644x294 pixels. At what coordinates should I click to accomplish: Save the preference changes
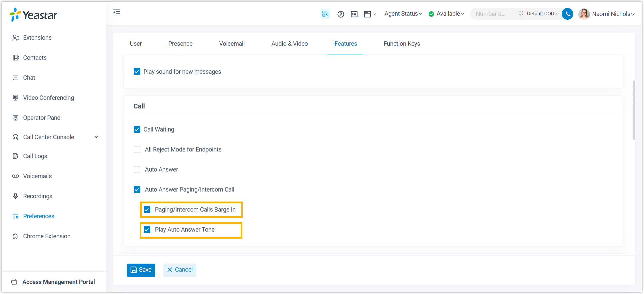point(141,270)
